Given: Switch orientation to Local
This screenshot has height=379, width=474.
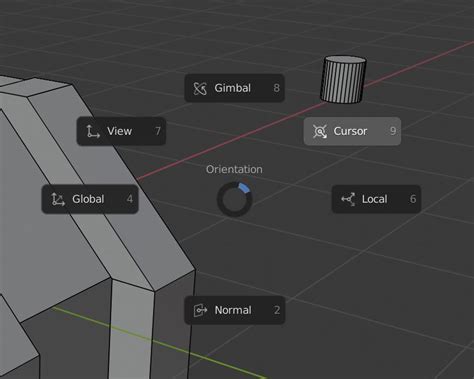Looking at the screenshot, I should (x=376, y=199).
